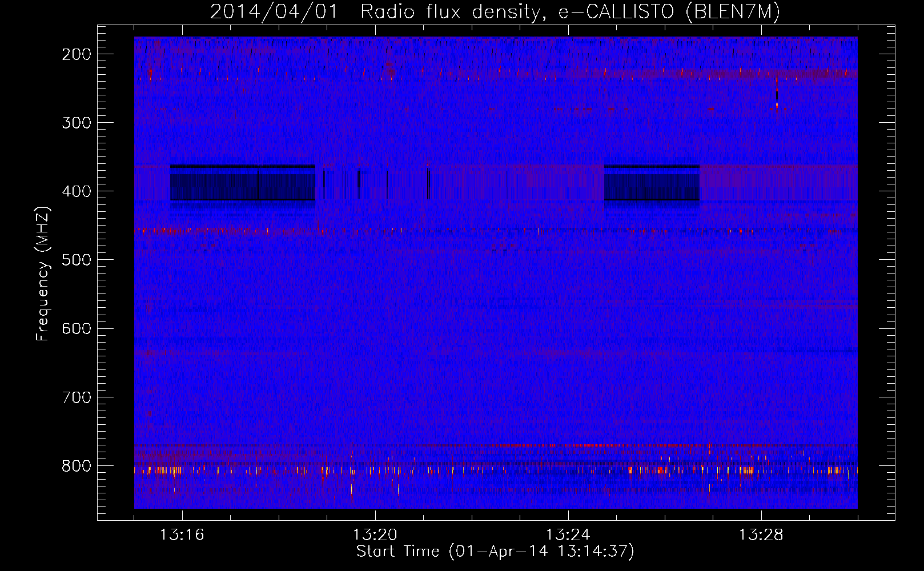Select the 'Frequency (MHZ)' axis label

pos(43,274)
